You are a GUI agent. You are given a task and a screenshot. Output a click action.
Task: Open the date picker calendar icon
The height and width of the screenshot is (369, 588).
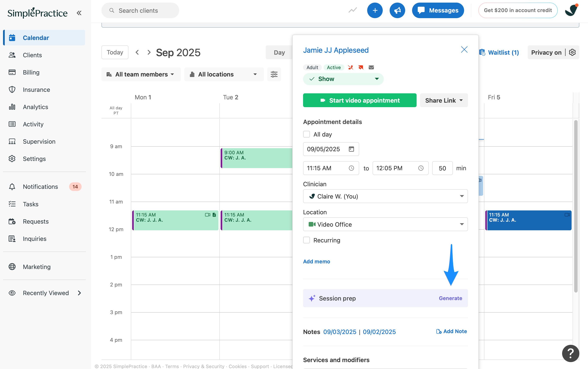click(351, 149)
